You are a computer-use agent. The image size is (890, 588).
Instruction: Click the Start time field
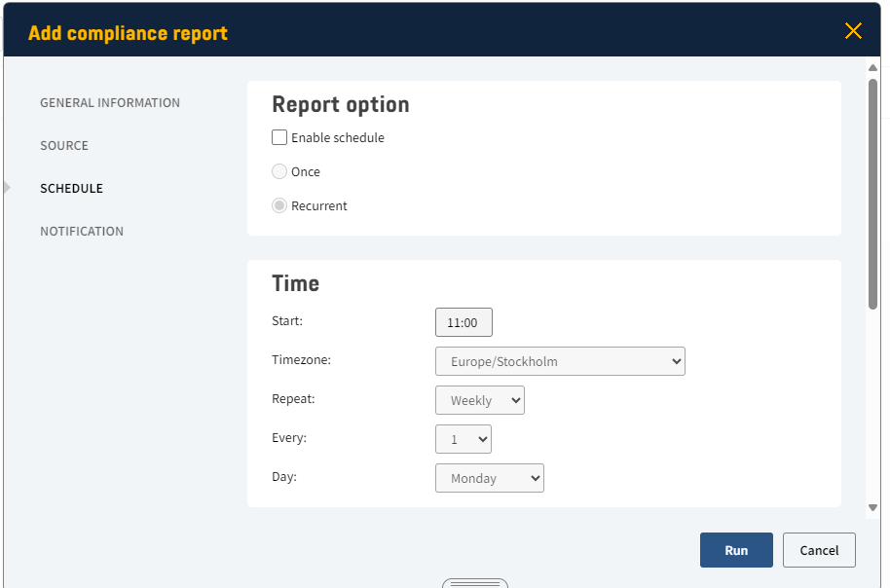463,322
